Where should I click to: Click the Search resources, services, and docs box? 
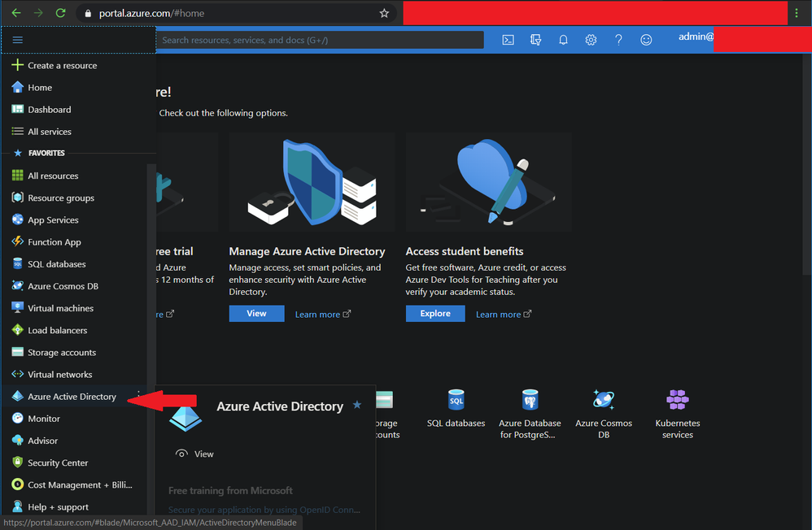click(x=320, y=40)
